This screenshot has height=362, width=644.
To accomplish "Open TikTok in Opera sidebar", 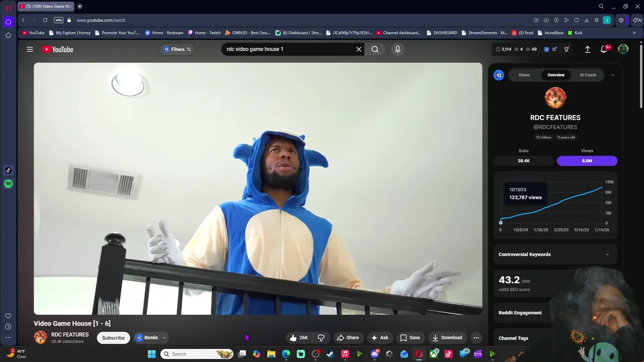I will coord(8,170).
